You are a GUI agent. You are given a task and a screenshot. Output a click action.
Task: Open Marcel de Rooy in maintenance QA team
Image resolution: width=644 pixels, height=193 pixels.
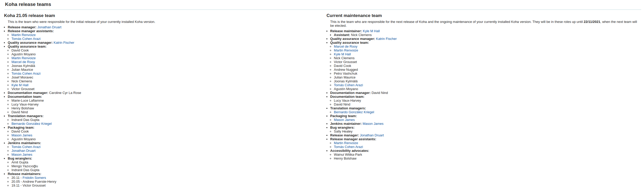click(345, 47)
